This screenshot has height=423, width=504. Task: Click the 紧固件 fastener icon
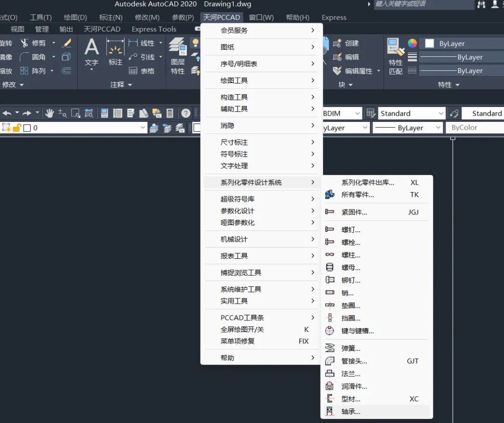[329, 212]
